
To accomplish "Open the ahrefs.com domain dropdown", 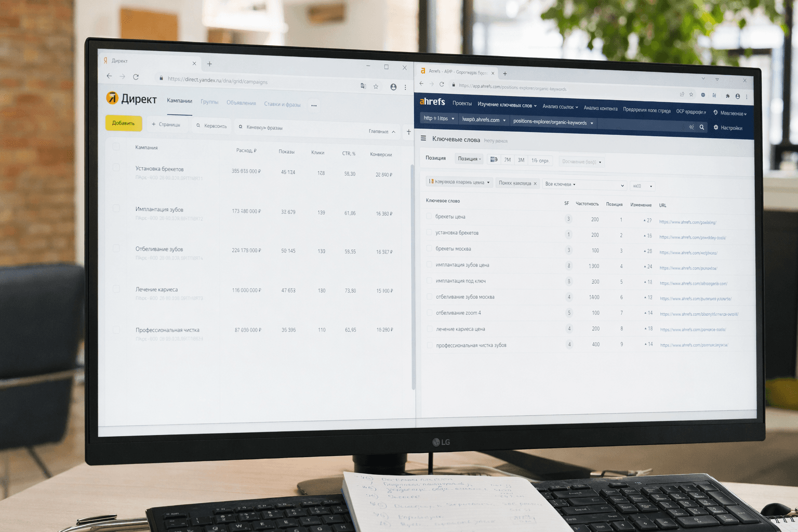I will point(484,120).
